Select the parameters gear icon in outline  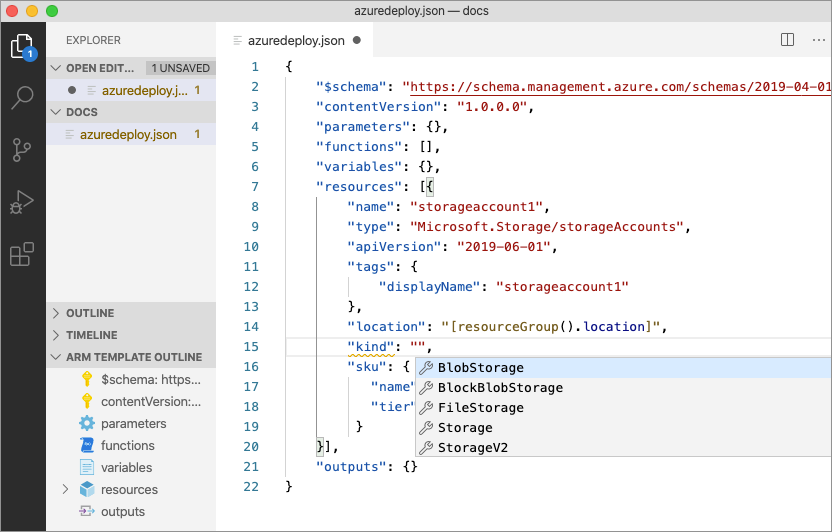(87, 424)
